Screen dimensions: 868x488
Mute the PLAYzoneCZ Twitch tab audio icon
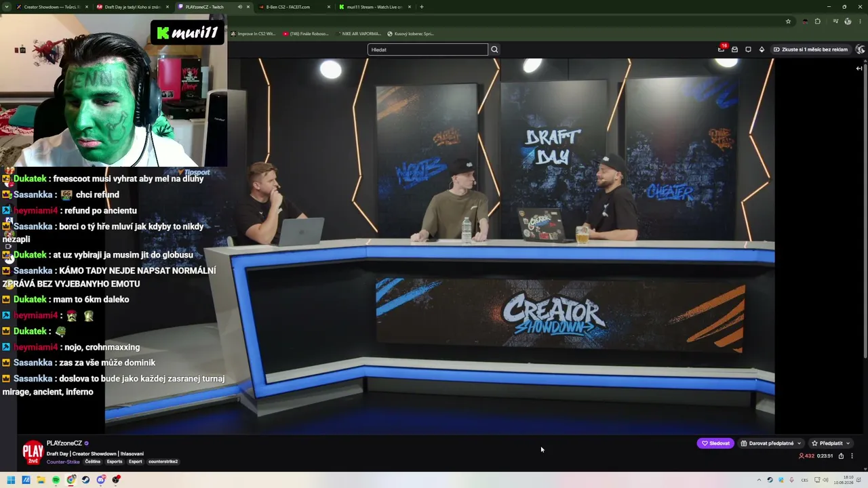click(x=239, y=7)
